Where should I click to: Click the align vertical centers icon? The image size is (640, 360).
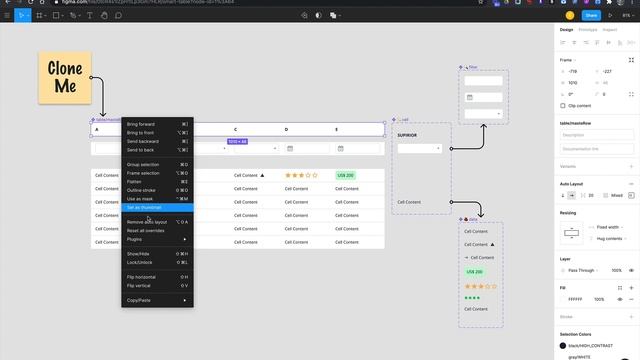click(x=609, y=42)
